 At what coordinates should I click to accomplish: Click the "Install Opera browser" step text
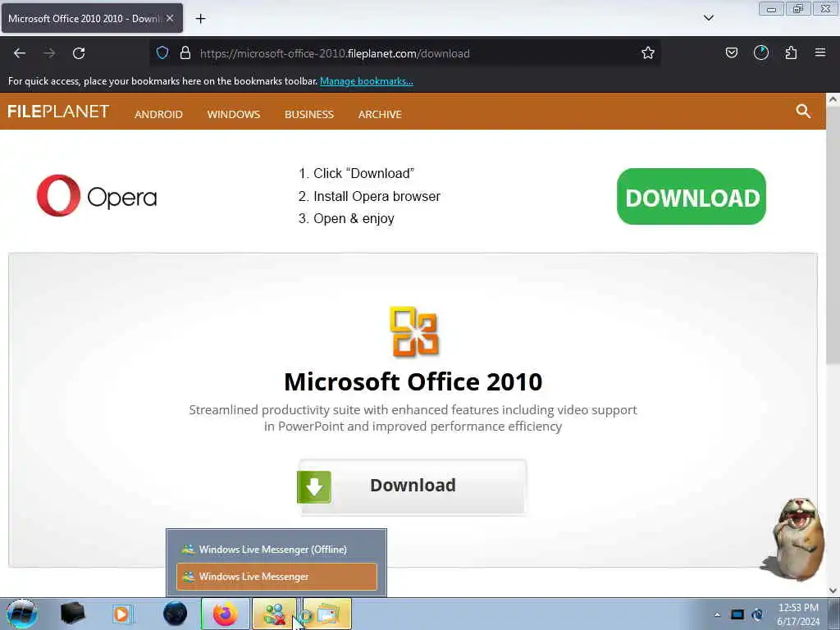pyautogui.click(x=377, y=197)
